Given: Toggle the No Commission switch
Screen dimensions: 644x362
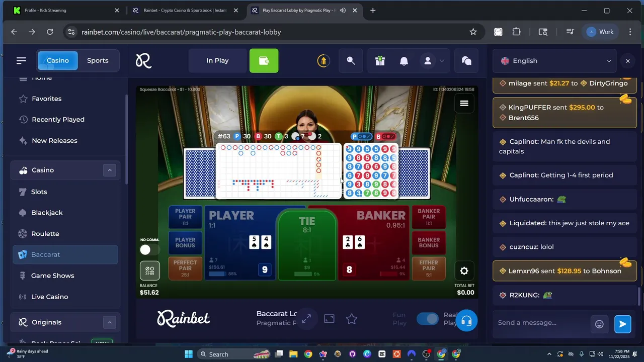Looking at the screenshot, I should click(x=149, y=250).
